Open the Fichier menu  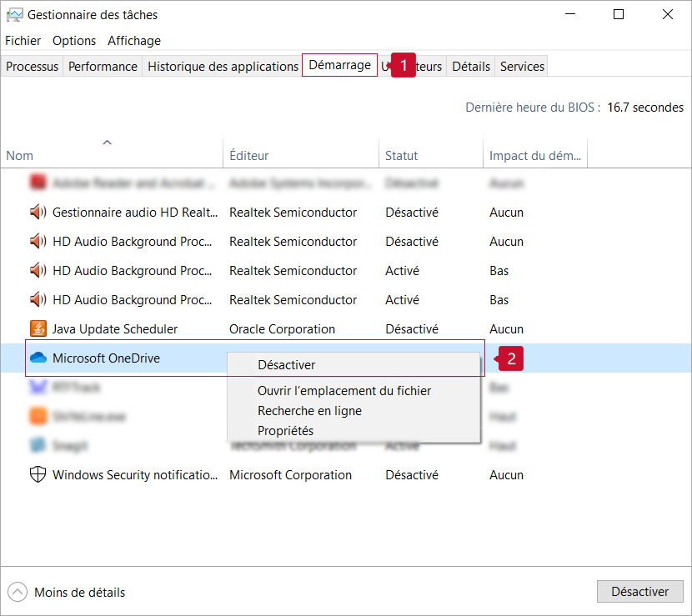pos(23,41)
